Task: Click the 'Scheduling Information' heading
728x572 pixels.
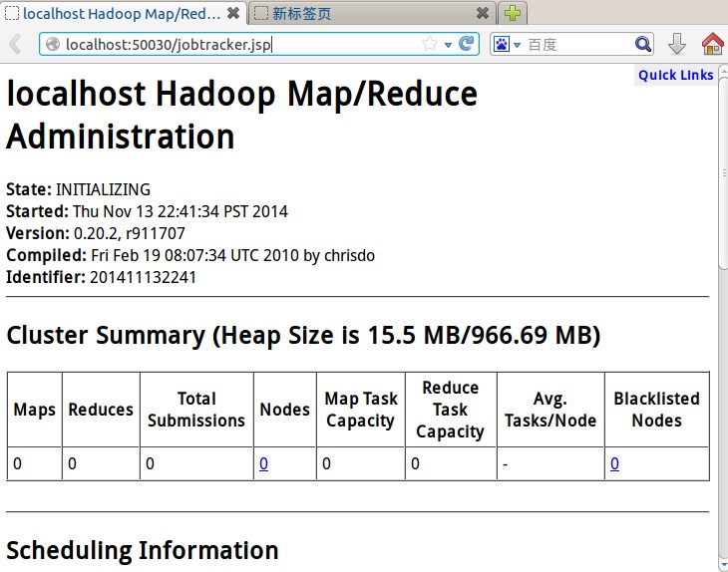Action: [143, 551]
